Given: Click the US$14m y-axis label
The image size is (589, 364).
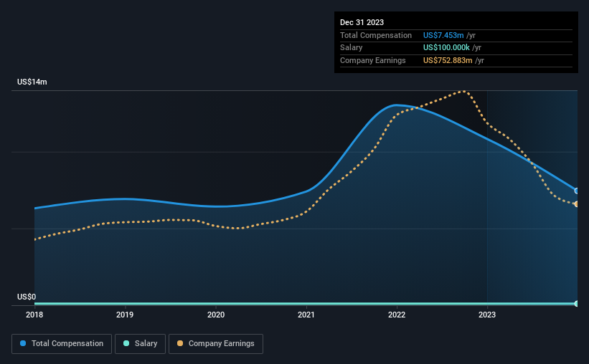Looking at the screenshot, I should (32, 82).
